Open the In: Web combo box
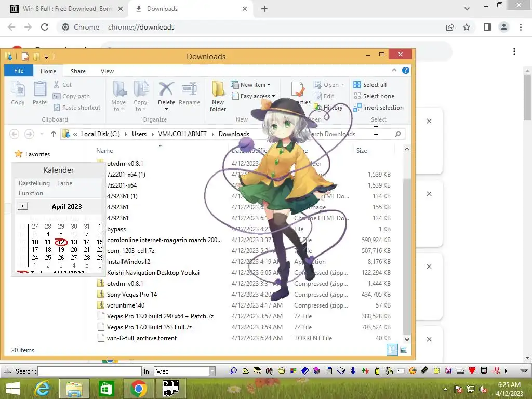Image resolution: width=532 pixels, height=399 pixels. point(184,371)
